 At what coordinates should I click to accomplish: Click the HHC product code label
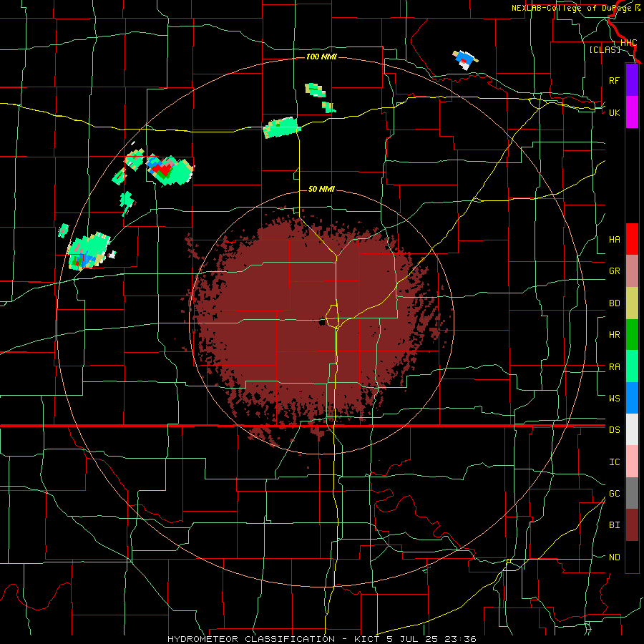point(629,43)
